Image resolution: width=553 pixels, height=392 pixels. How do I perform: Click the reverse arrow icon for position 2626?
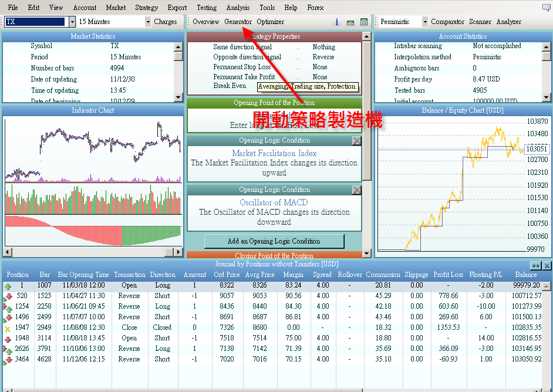pyautogui.click(x=8, y=350)
